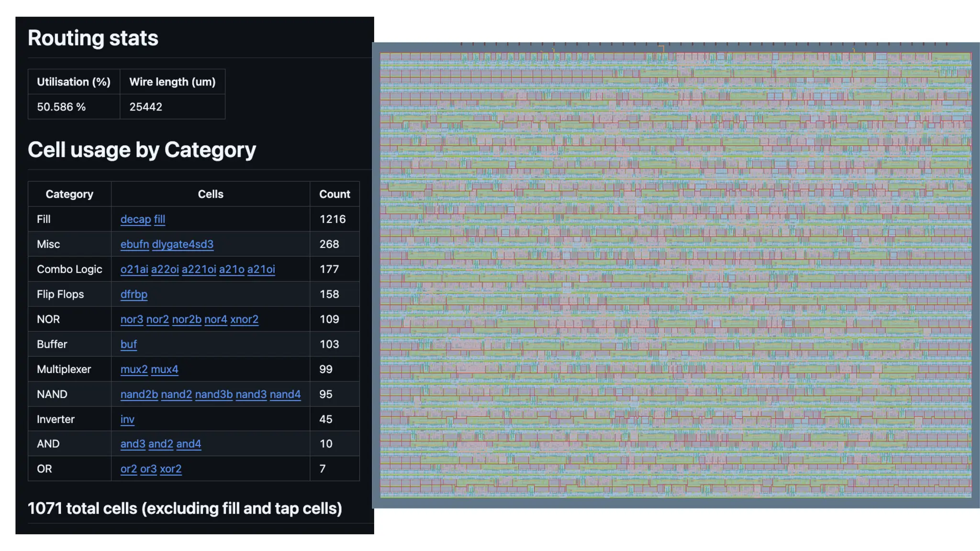Click the nand3b cell link
The width and height of the screenshot is (980, 551).
213,394
